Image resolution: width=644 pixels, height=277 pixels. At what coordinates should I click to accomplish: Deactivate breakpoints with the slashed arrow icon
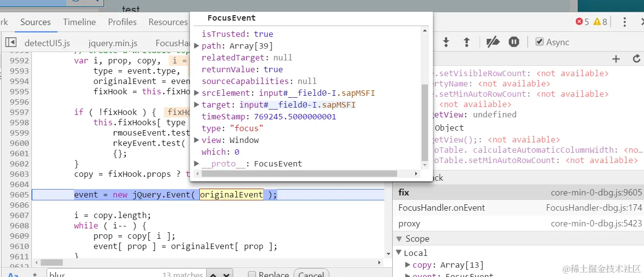[492, 42]
